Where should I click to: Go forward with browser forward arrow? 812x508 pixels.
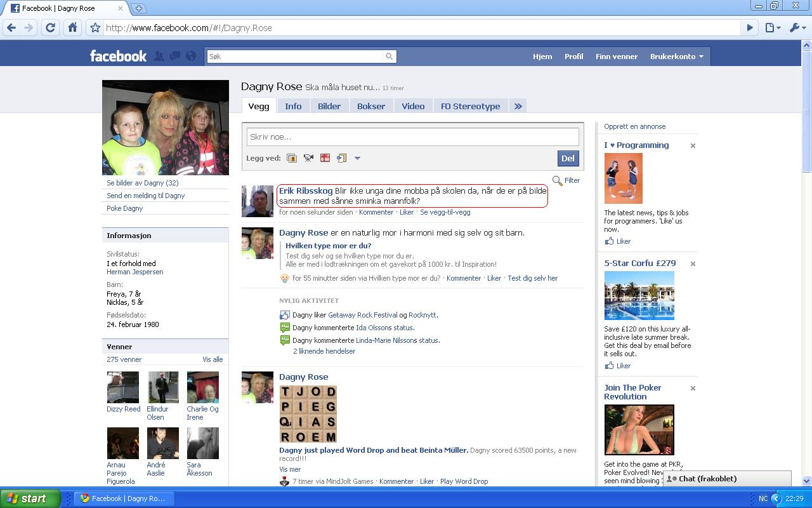click(29, 28)
